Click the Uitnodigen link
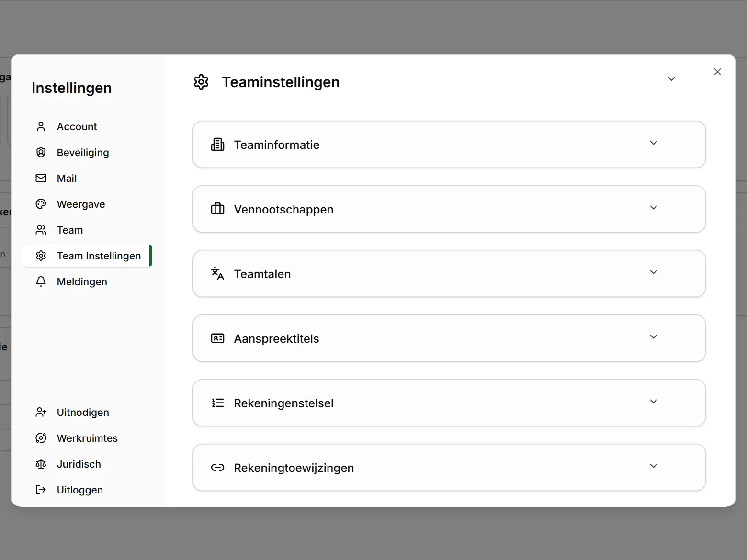Image resolution: width=747 pixels, height=560 pixels. pyautogui.click(x=88, y=412)
